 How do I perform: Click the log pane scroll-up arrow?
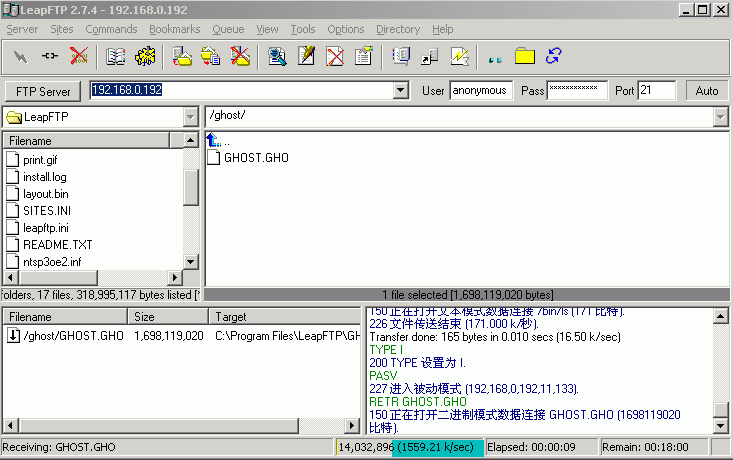720,316
